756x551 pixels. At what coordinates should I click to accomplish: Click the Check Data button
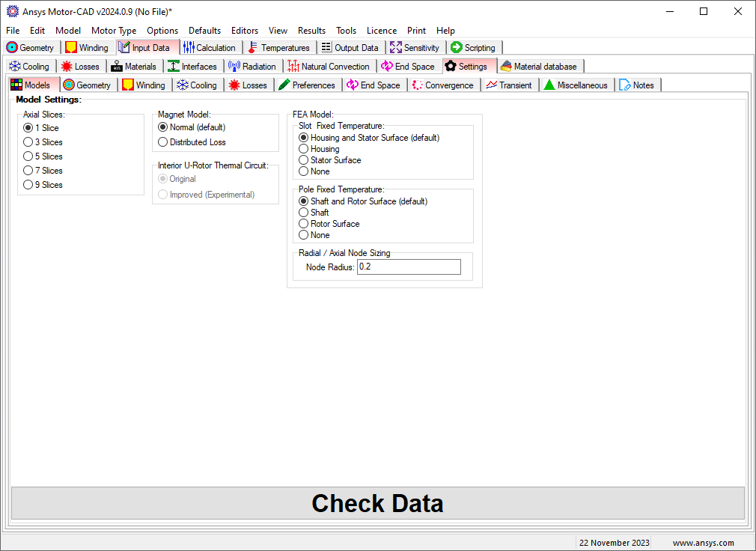point(377,503)
